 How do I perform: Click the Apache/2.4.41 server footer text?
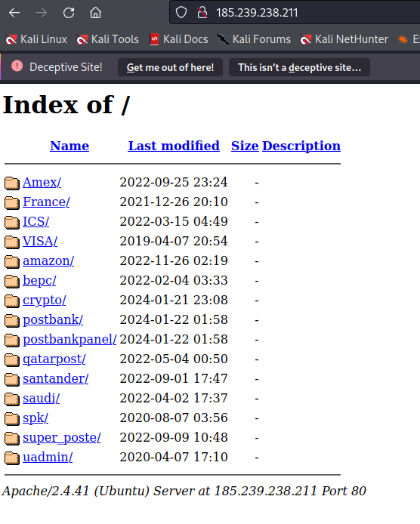tap(184, 491)
